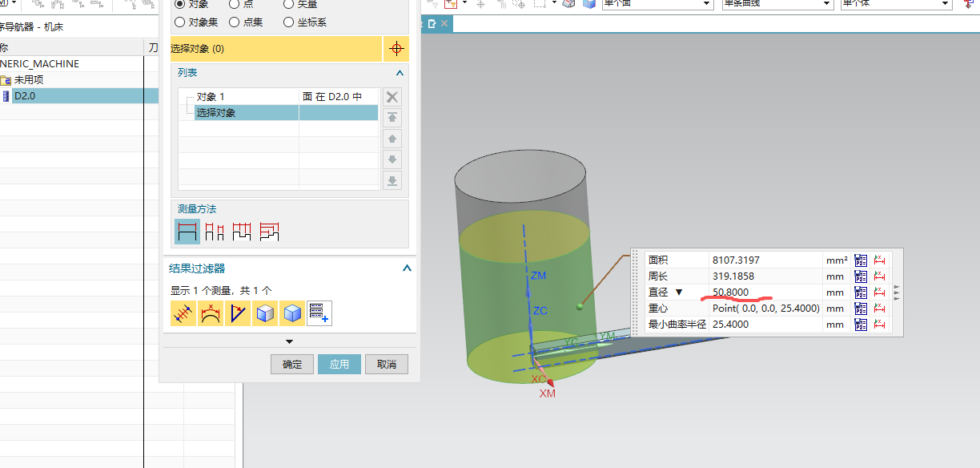This screenshot has width=980, height=468.
Task: Click the blue solid cube icon in the top toolbar
Action: 589,4
